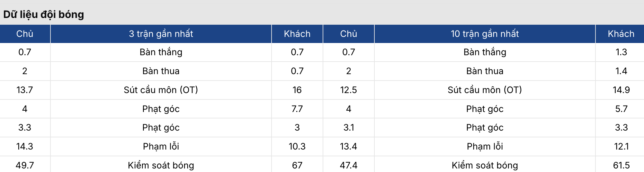
Task: Click the 1.3 goals scored value
Action: point(621,52)
